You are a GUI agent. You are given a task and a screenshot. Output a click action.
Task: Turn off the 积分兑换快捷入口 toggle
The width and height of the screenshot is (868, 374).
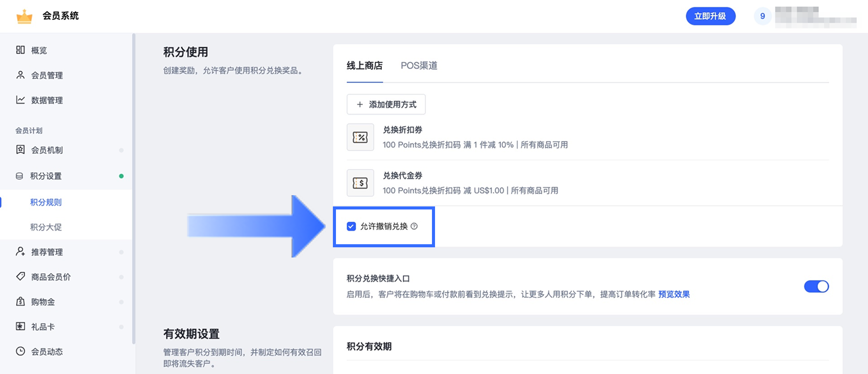point(816,286)
